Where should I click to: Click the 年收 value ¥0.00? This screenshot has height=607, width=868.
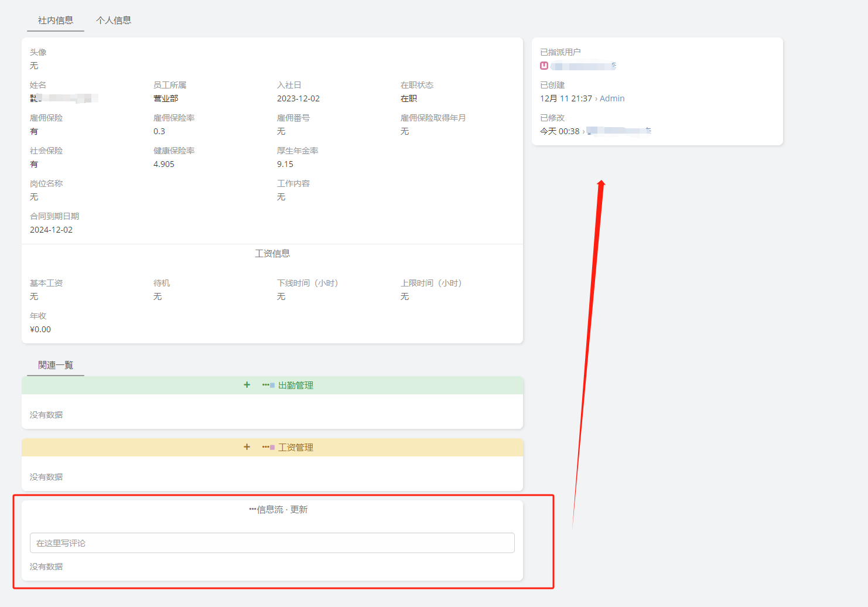[40, 329]
